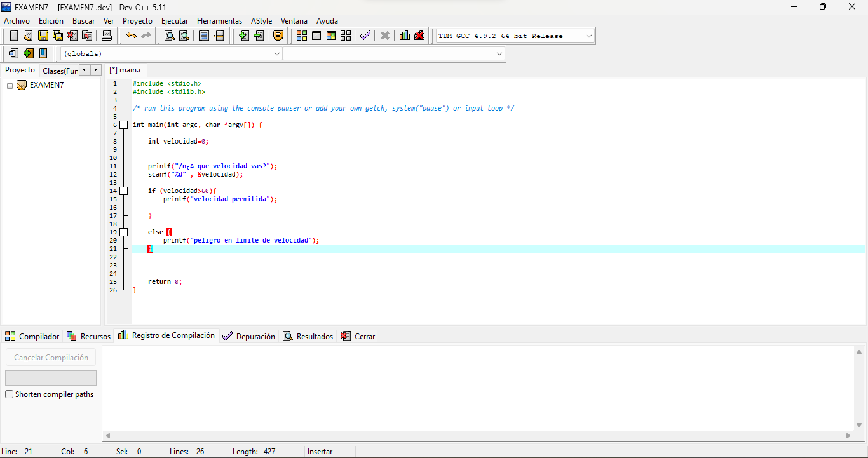Click the Print toolbar icon

107,36
